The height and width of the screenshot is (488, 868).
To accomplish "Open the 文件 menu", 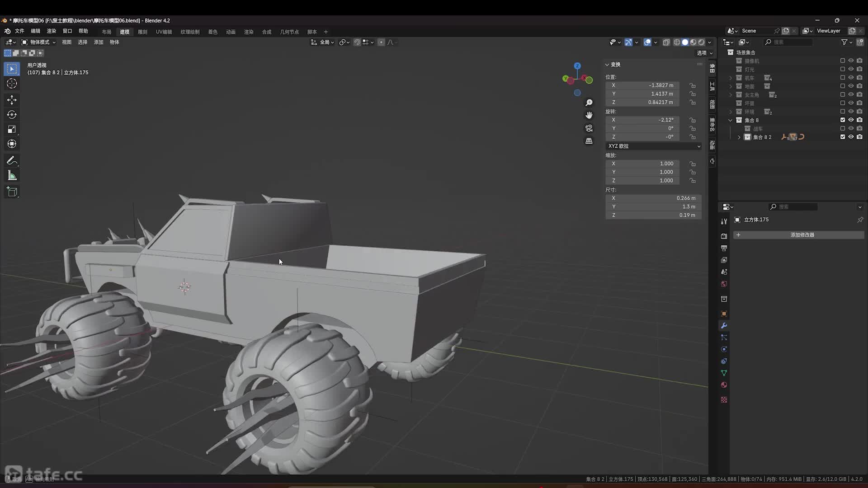I will click(x=19, y=31).
